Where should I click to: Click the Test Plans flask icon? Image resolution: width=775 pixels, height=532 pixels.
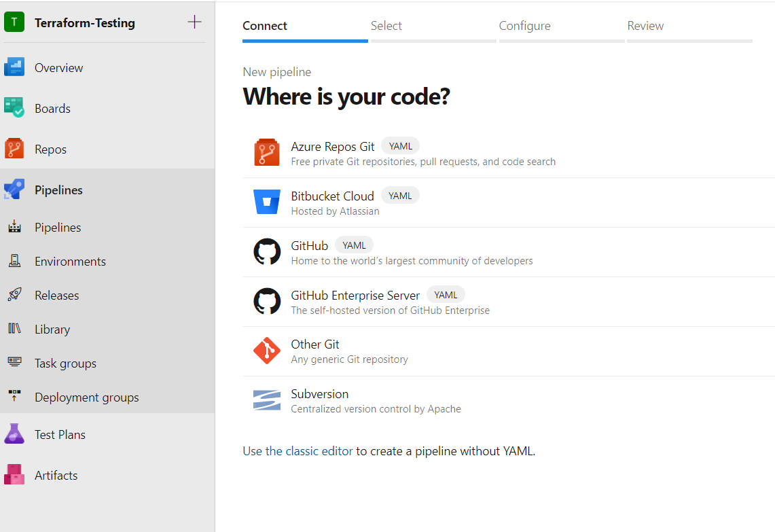point(14,435)
